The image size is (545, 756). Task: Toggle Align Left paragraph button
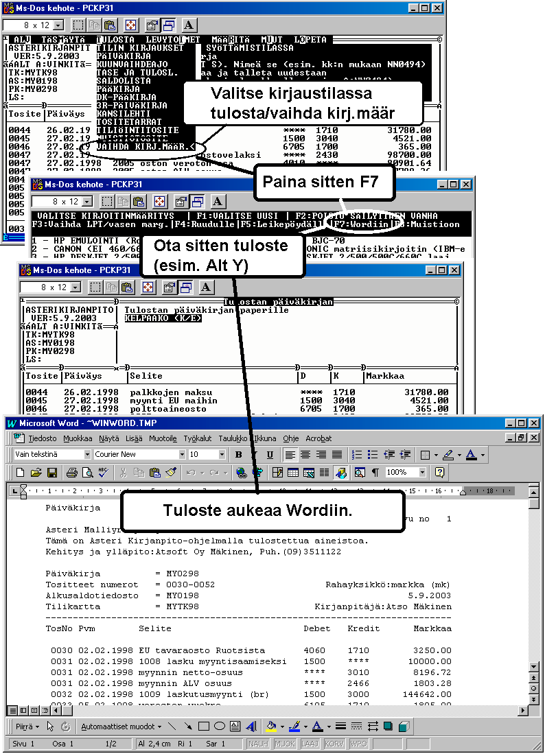coord(290,454)
